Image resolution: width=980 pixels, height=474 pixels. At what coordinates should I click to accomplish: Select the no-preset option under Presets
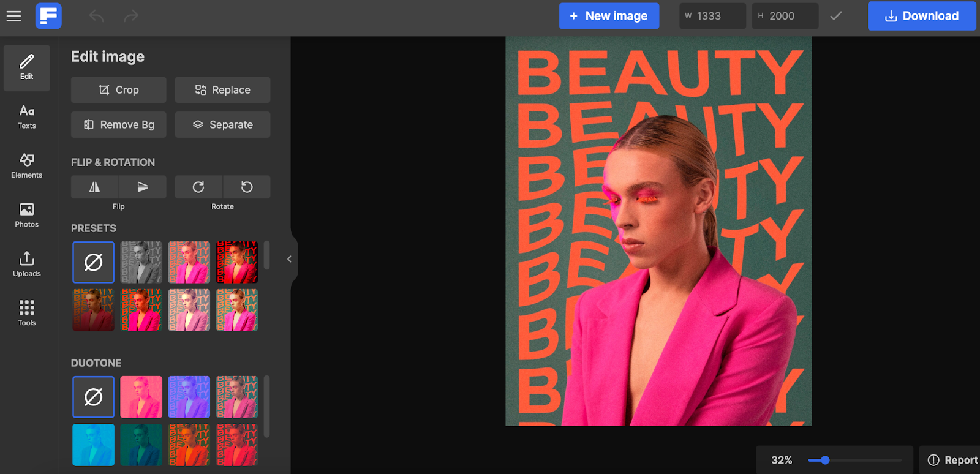pos(93,262)
